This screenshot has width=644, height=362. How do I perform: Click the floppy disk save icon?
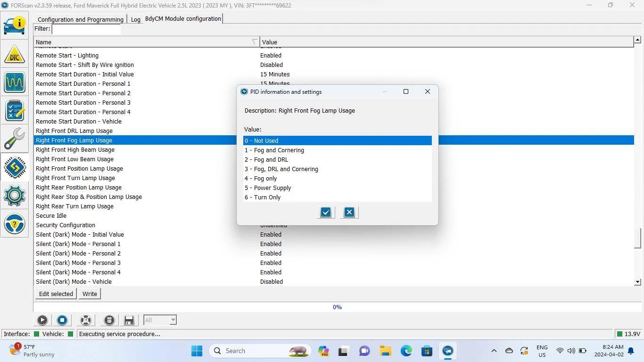(129, 320)
